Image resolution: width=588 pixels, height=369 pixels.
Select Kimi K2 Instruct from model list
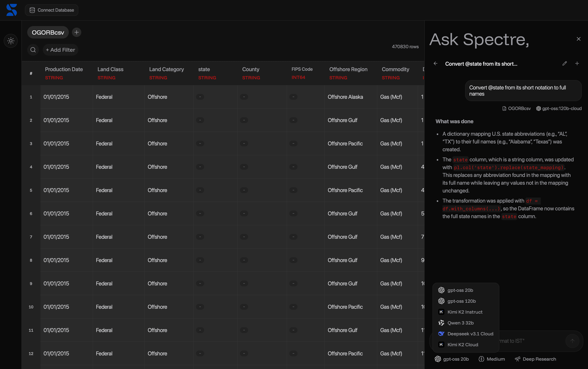[465, 312]
